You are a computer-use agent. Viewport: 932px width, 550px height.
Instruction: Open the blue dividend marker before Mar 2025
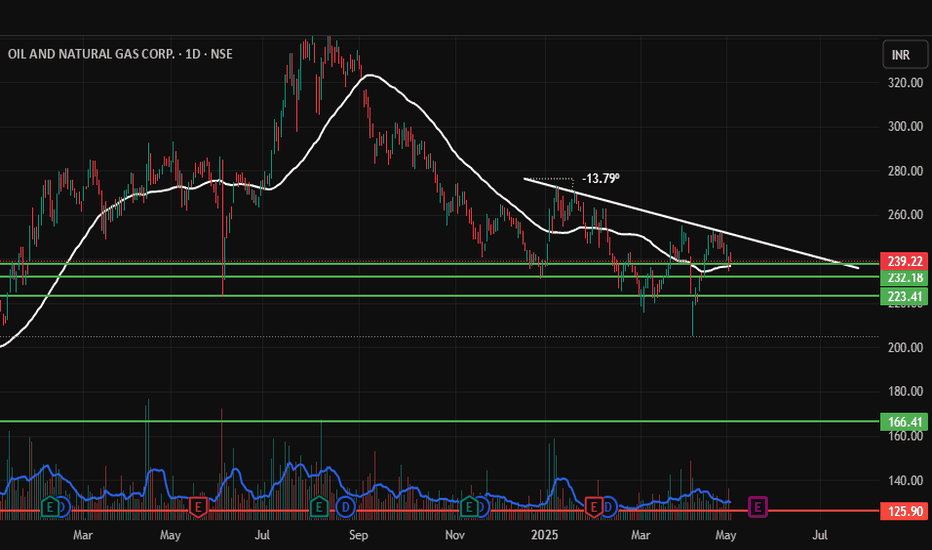[x=609, y=507]
